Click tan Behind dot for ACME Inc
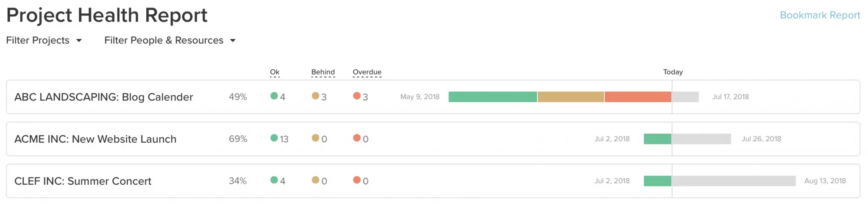Image resolution: width=868 pixels, height=205 pixels. tap(315, 138)
